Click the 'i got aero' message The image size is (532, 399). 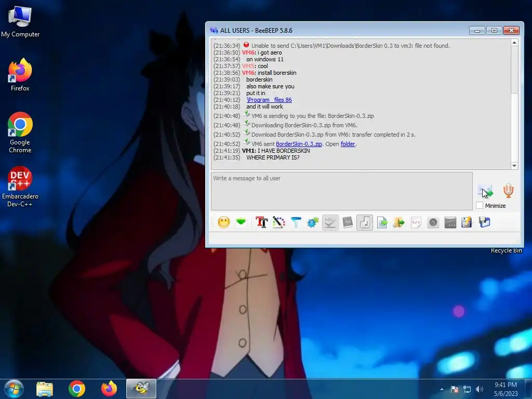pos(270,52)
